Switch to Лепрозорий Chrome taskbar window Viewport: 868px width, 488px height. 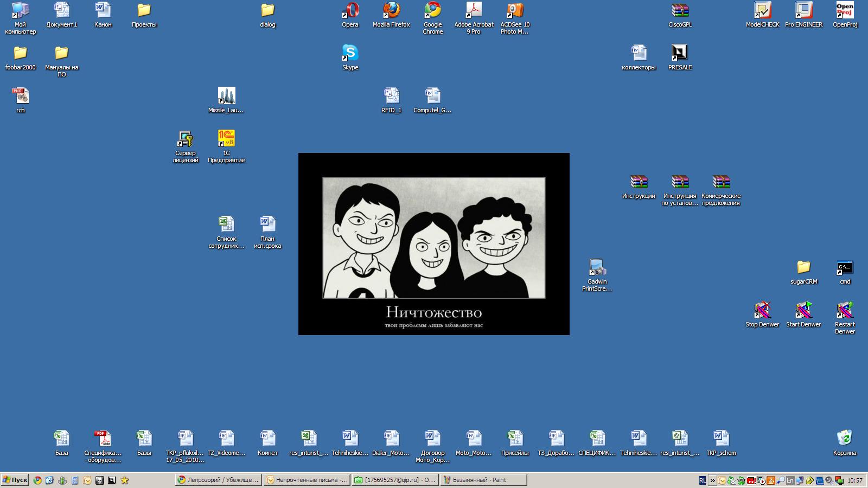point(219,480)
